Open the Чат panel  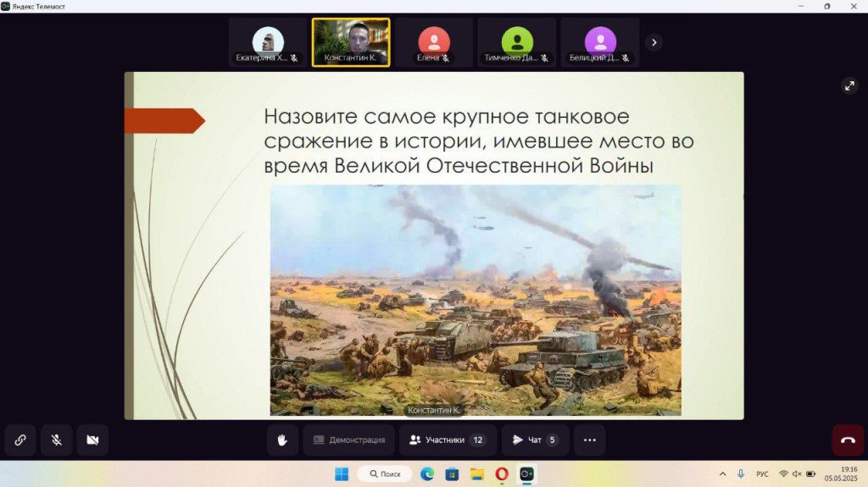pos(534,440)
